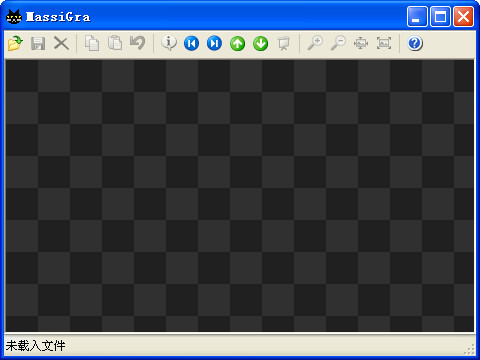Click the status bar text 未载入文件
The height and width of the screenshot is (360, 480).
[35, 346]
